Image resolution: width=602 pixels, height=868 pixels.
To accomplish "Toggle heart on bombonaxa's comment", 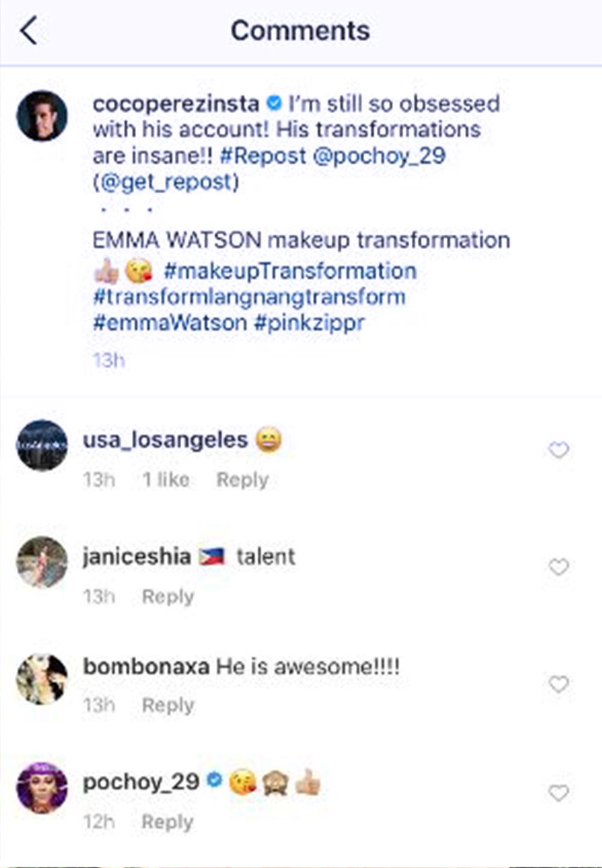I will [559, 684].
